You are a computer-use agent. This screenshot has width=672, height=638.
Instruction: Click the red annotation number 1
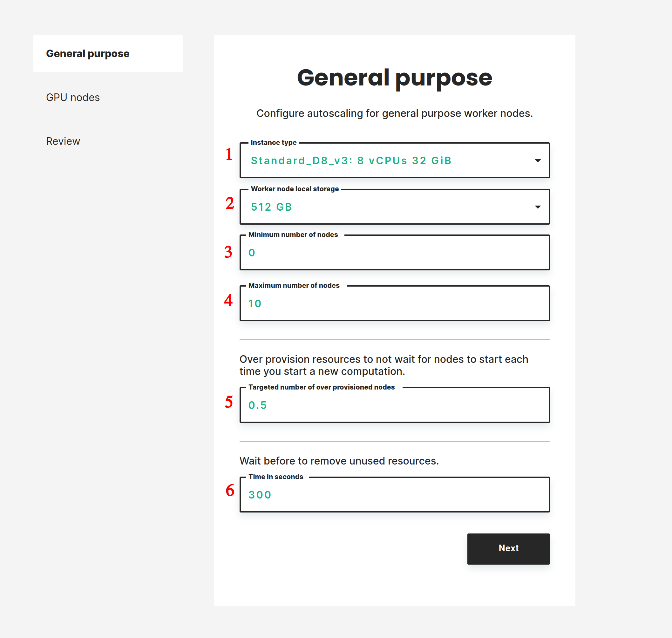click(229, 154)
